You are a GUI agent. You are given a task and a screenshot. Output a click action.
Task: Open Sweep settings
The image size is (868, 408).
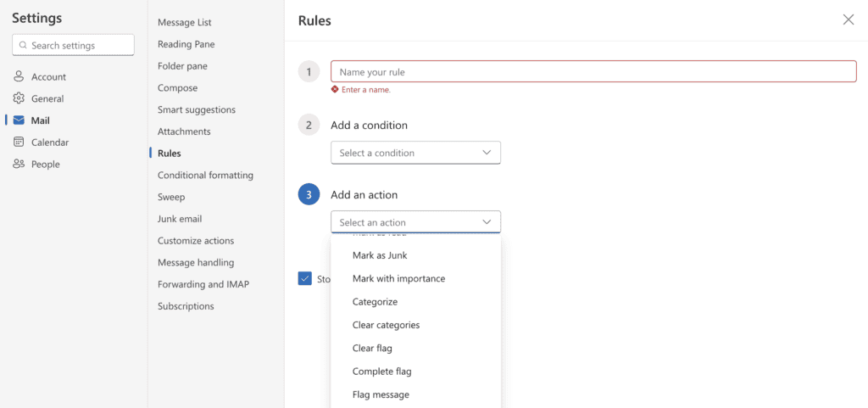tap(171, 197)
